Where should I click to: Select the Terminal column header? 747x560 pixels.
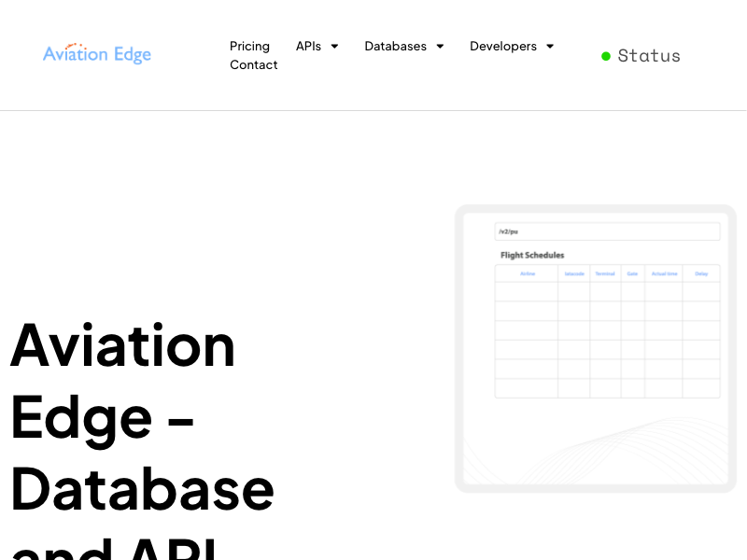[x=605, y=273]
